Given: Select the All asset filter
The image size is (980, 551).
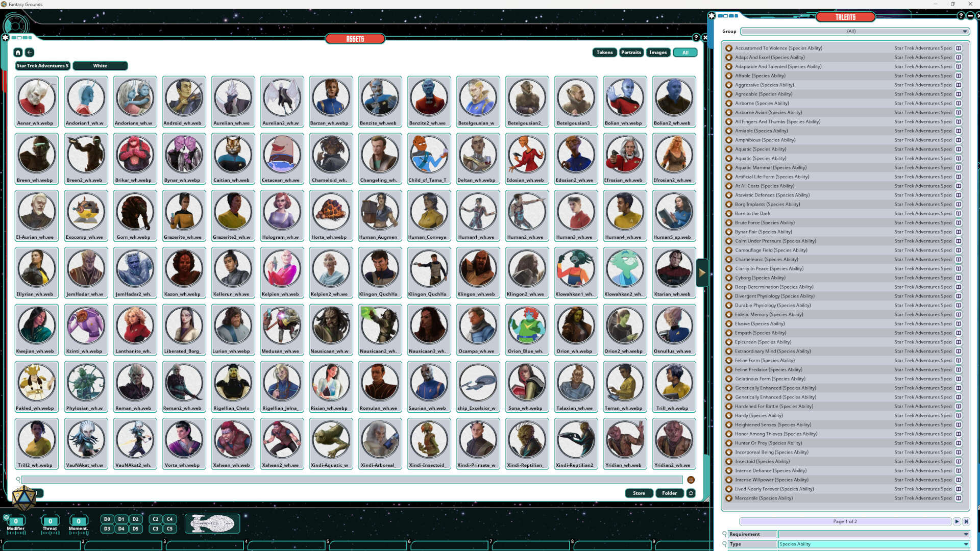Looking at the screenshot, I should click(x=685, y=53).
